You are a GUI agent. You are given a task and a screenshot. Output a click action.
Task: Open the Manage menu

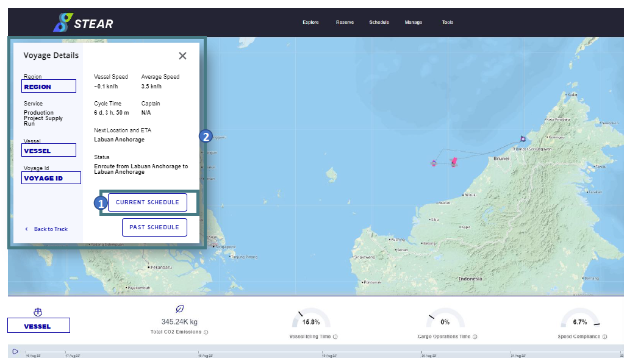click(x=414, y=23)
